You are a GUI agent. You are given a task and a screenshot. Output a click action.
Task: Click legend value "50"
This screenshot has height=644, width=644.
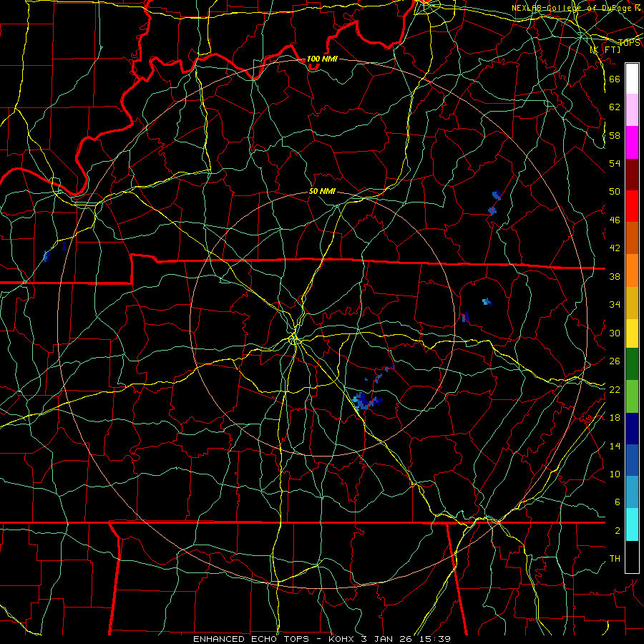pyautogui.click(x=615, y=191)
